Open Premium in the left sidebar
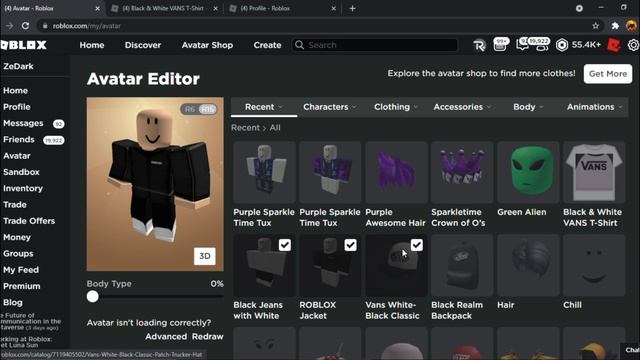The image size is (640, 360). 22,286
